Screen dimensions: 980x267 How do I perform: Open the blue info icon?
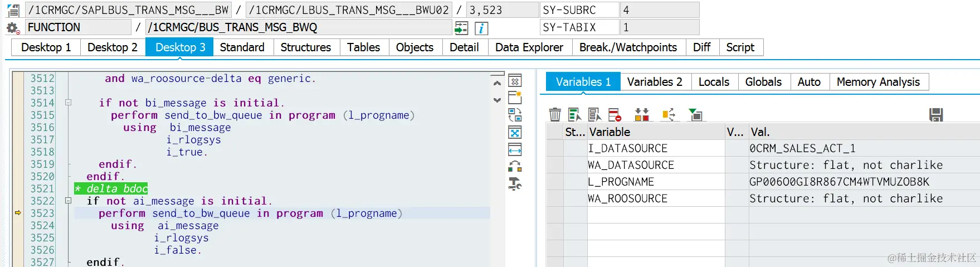[481, 28]
